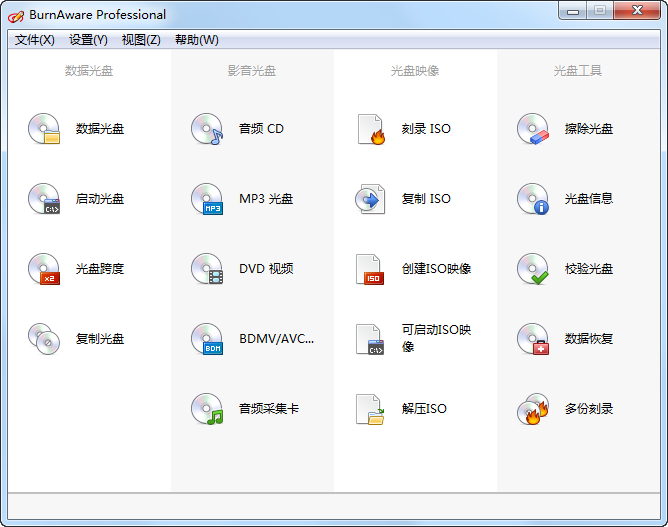The image size is (668, 527).
Task: Open the 设置(Y) menu
Action: pyautogui.click(x=88, y=40)
